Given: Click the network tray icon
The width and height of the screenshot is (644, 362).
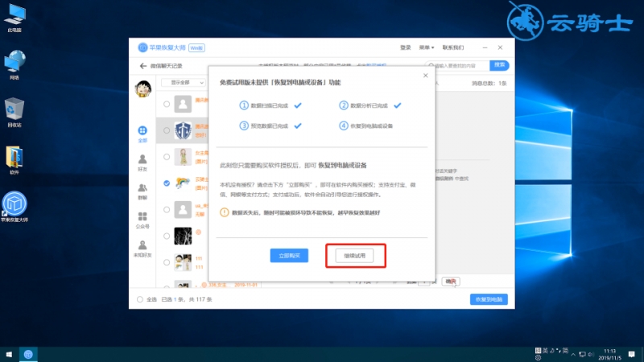Looking at the screenshot, I should coord(582,354).
